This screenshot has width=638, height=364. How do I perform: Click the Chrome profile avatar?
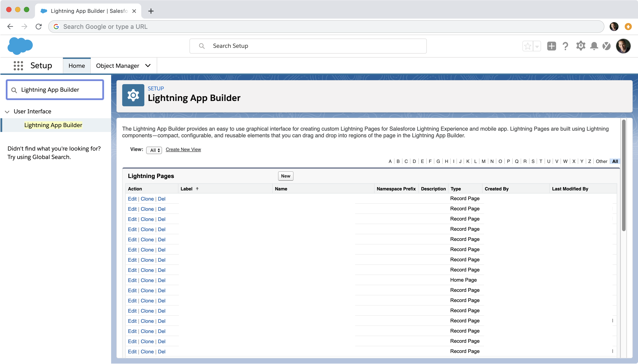614,27
